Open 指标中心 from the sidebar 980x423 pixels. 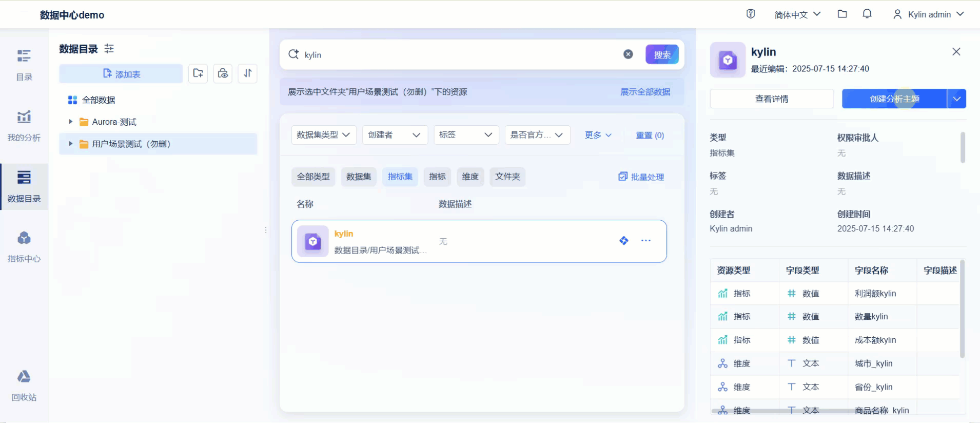coord(24,247)
